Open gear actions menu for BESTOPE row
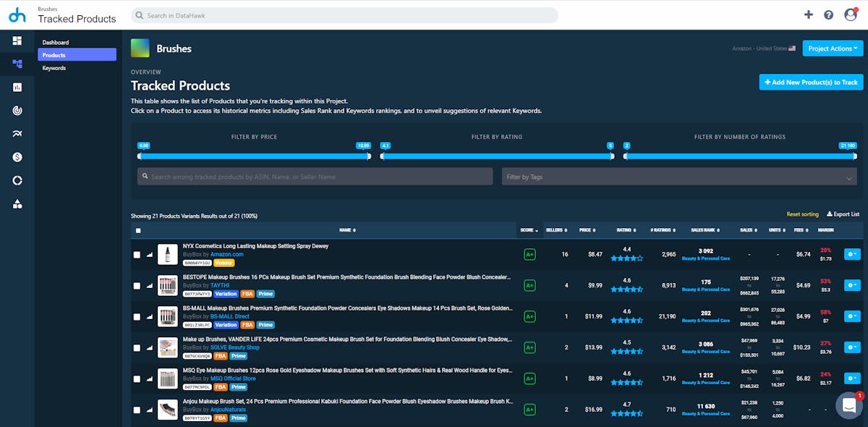Viewport: 868px width, 427px height. [852, 285]
